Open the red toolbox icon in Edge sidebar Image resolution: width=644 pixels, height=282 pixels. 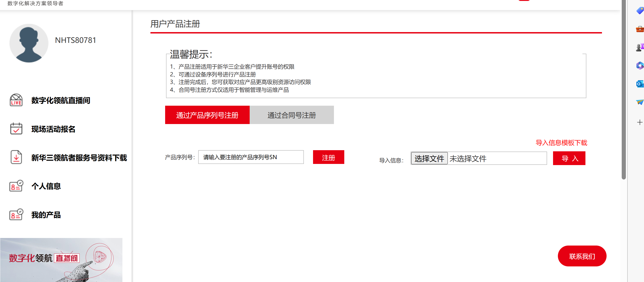click(x=639, y=29)
